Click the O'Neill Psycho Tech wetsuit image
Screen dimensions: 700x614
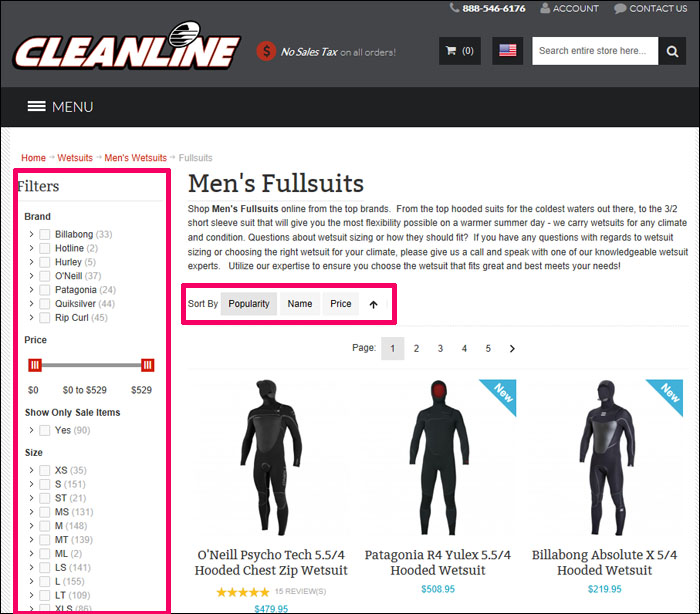coord(271,457)
